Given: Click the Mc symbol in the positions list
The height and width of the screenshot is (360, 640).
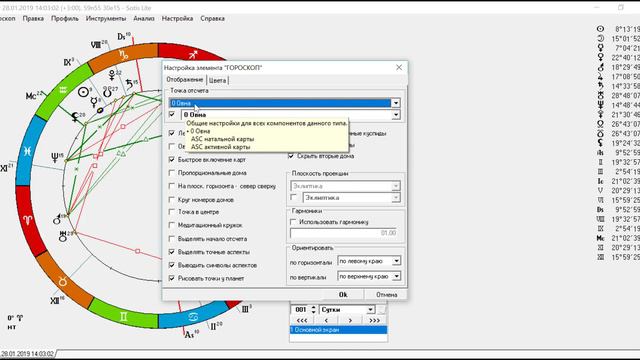Looking at the screenshot, I should pyautogui.click(x=600, y=238).
